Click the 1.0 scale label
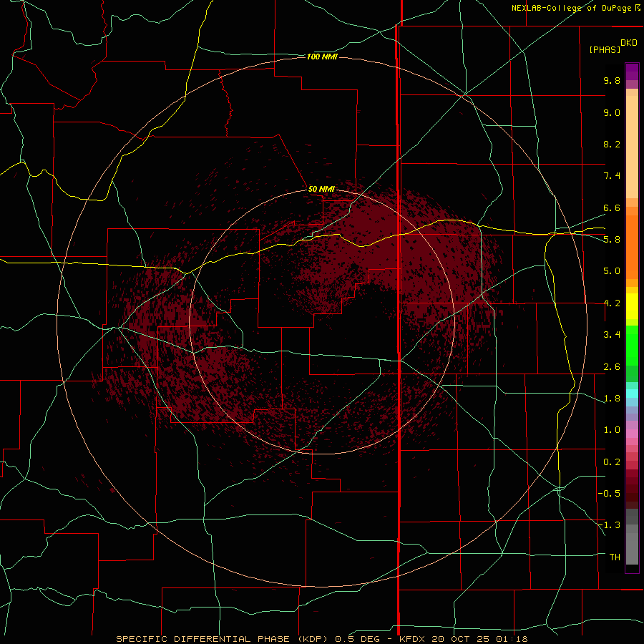The image size is (644, 644). tap(612, 430)
